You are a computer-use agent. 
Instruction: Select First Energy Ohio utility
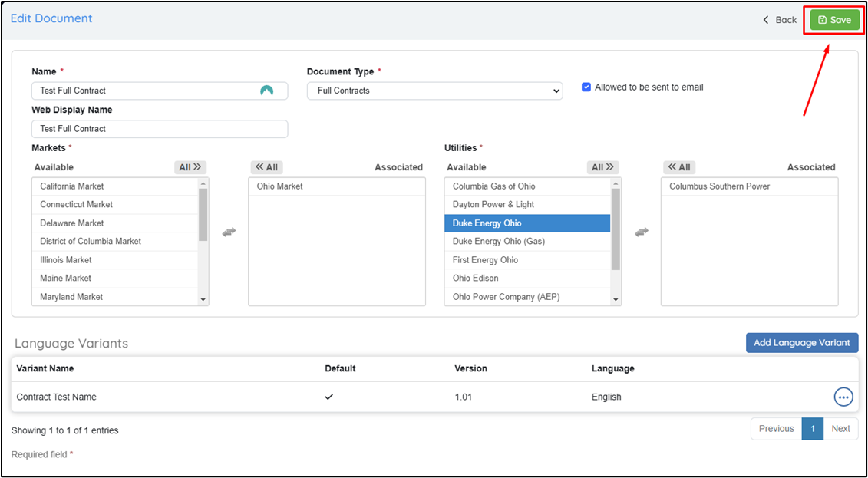[527, 260]
